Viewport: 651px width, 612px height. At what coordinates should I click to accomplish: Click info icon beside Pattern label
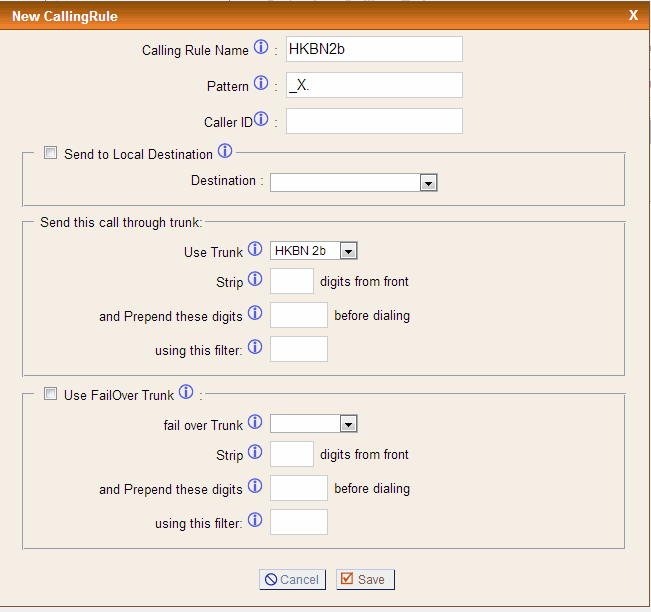coord(261,83)
